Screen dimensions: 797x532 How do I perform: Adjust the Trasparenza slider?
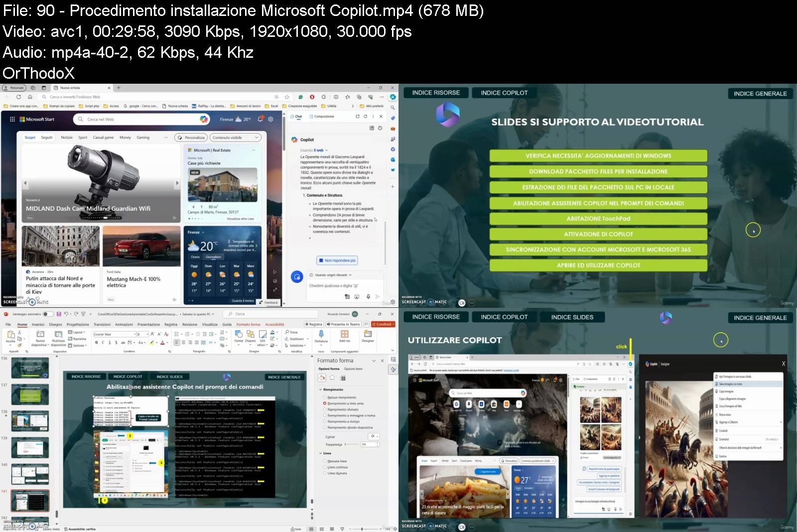(345, 444)
